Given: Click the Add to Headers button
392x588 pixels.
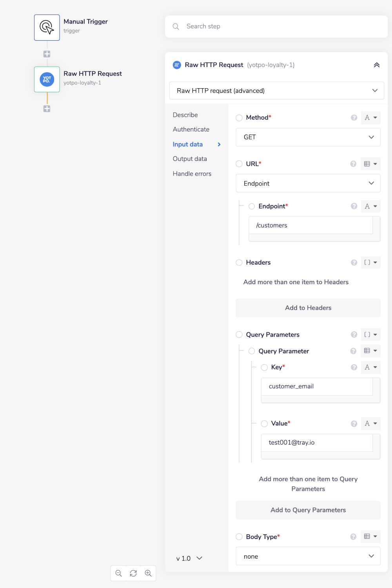Looking at the screenshot, I should 308,308.
